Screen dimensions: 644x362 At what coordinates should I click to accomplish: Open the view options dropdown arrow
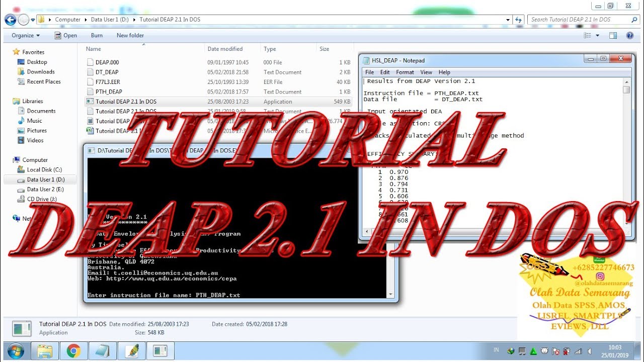pyautogui.click(x=598, y=35)
